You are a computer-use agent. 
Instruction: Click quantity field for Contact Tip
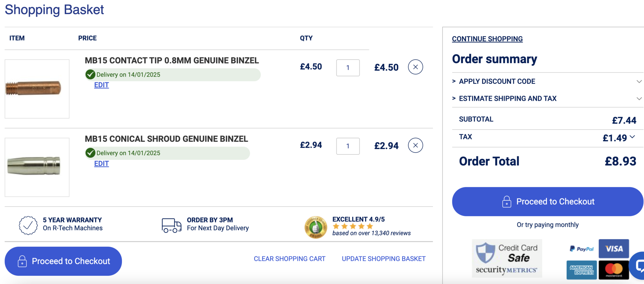(348, 68)
